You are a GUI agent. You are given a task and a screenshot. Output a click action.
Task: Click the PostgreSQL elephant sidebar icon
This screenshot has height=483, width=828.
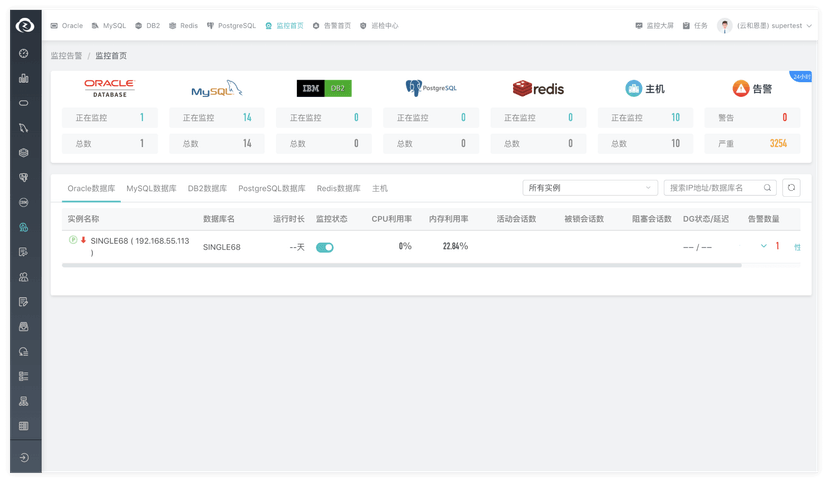[x=24, y=177]
